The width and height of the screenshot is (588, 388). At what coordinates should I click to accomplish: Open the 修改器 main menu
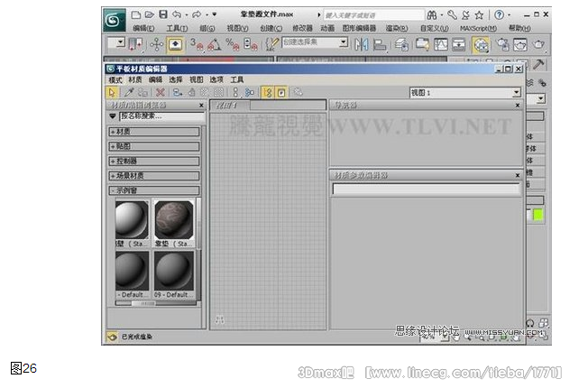302,28
